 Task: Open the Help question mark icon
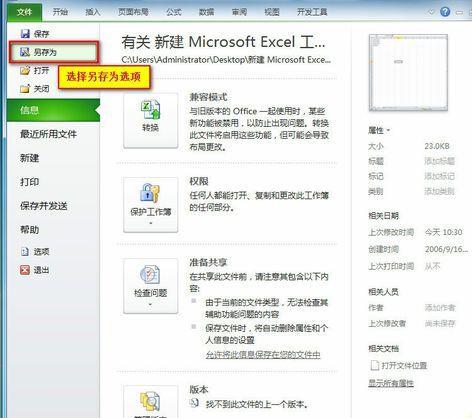(445, 12)
